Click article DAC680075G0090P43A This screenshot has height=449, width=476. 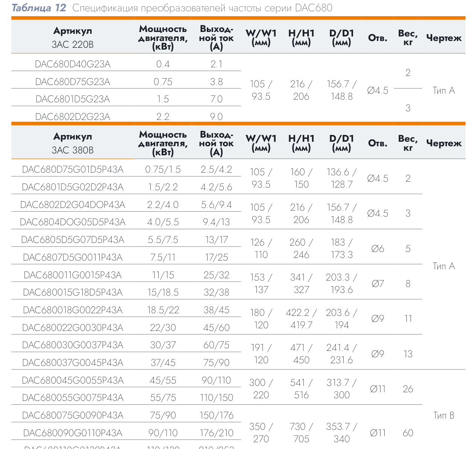tap(73, 416)
